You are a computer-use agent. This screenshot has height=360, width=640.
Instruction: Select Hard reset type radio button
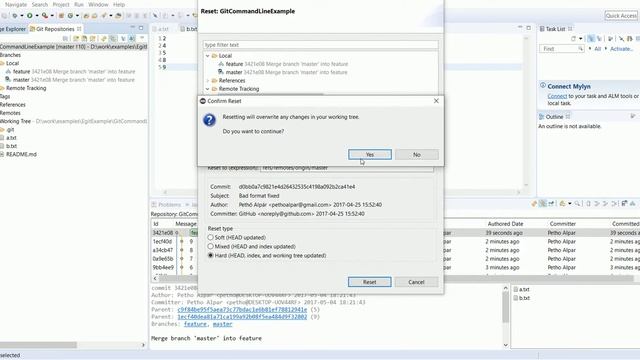point(211,256)
